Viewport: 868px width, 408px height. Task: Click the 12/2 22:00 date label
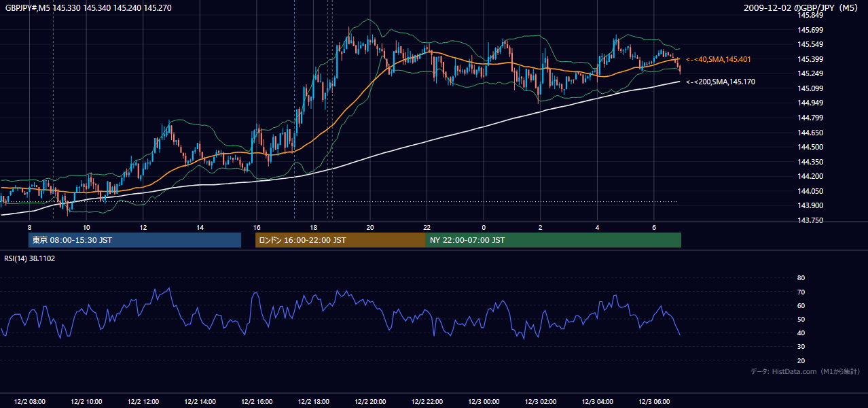click(427, 402)
